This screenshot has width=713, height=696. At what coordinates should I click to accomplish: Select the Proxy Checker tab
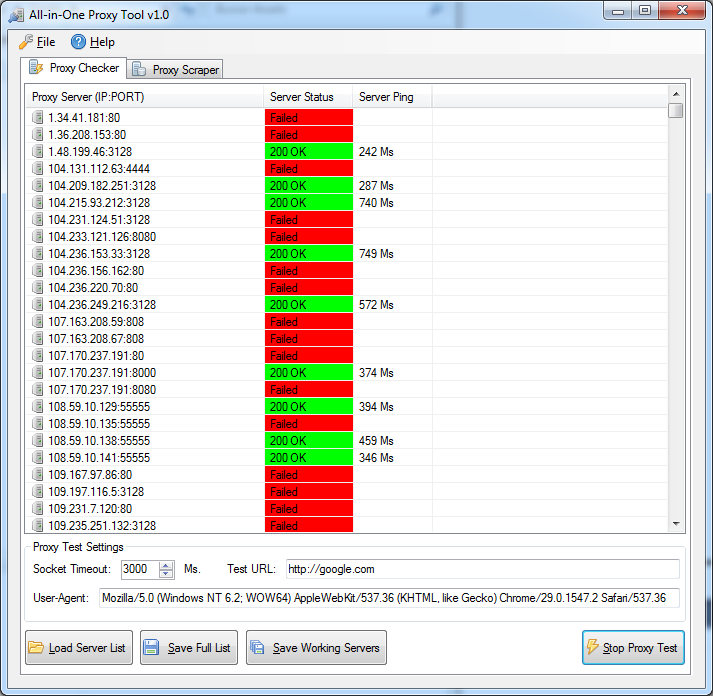coord(74,68)
